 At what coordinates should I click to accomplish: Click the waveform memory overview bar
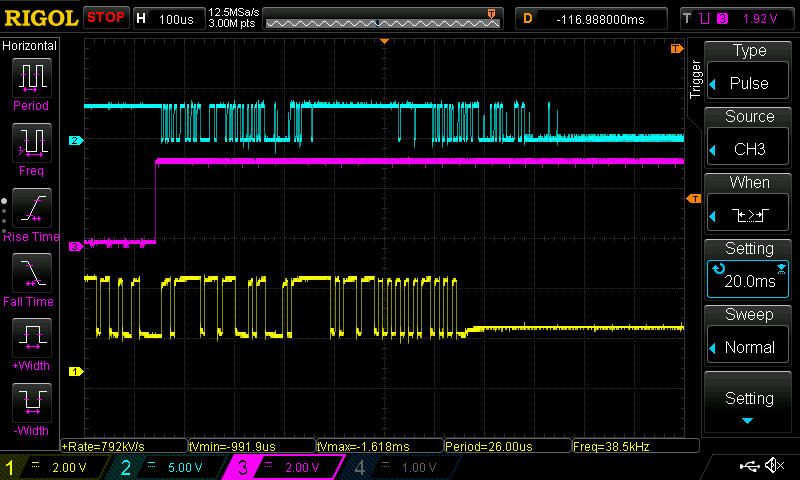383,19
